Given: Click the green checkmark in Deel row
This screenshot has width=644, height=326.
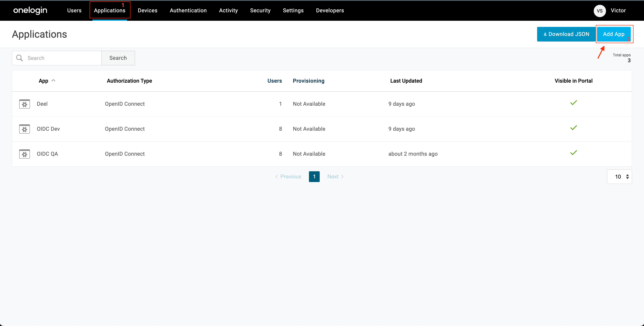Looking at the screenshot, I should [x=574, y=103].
